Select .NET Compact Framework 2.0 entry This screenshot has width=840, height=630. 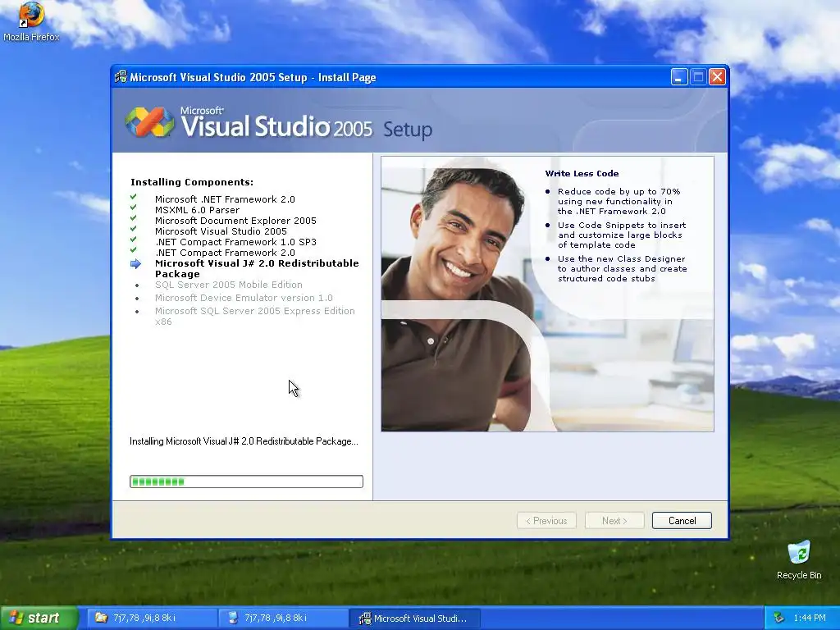click(x=225, y=253)
